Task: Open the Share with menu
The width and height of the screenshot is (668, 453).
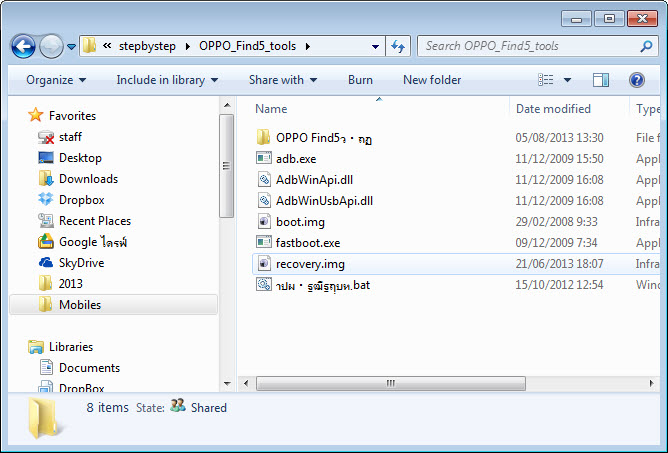Action: (x=283, y=80)
